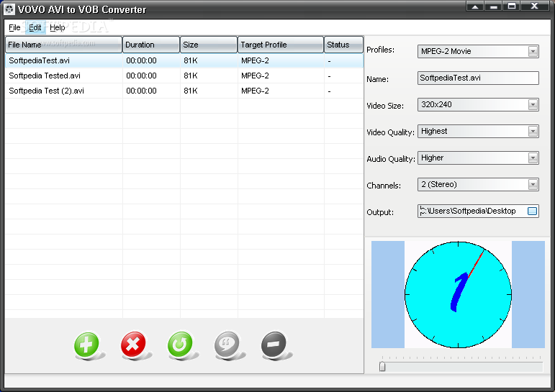Click the roll-up arrow title bar button
This screenshot has width=555, height=392.
tap(475, 6)
